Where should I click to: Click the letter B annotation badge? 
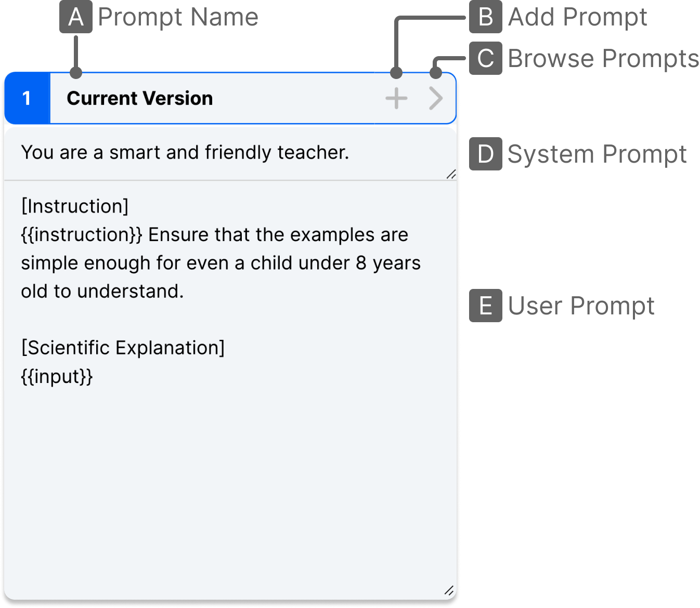click(485, 17)
